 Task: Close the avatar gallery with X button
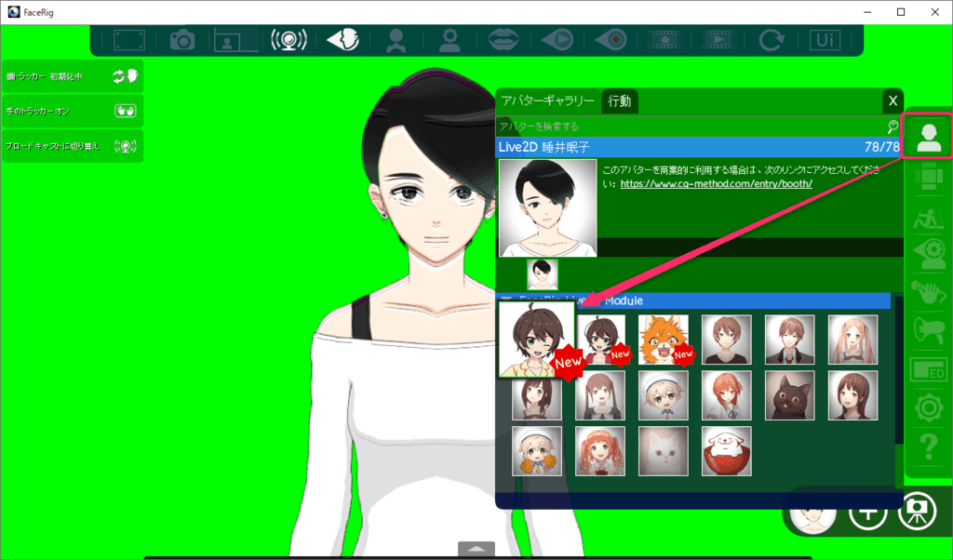click(893, 101)
